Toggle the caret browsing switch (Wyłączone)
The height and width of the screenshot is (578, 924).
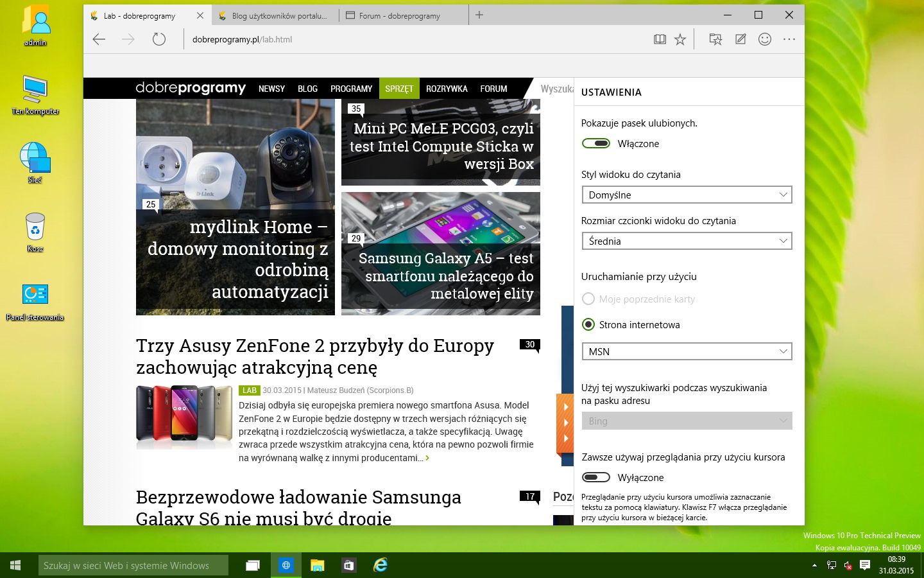(x=596, y=477)
